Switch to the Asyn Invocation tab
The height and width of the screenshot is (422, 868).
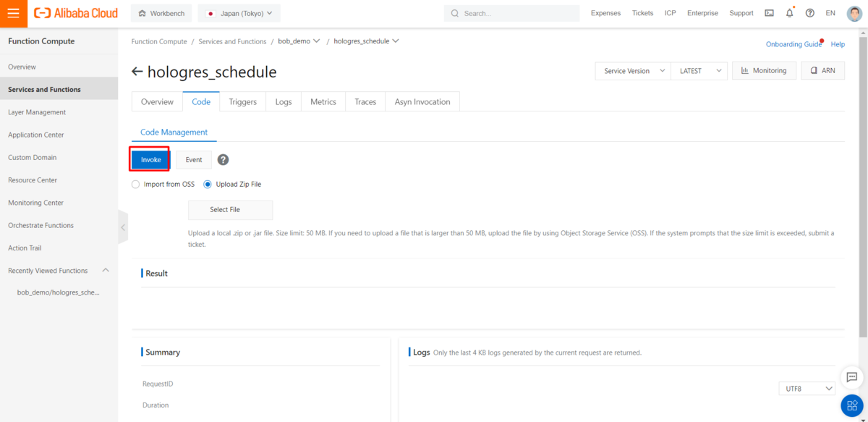pyautogui.click(x=422, y=102)
